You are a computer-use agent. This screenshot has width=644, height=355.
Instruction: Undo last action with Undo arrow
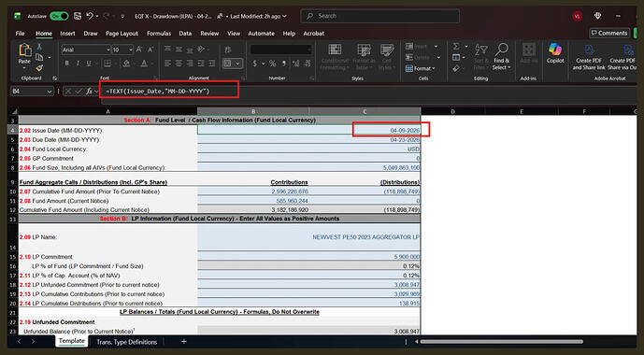point(90,16)
